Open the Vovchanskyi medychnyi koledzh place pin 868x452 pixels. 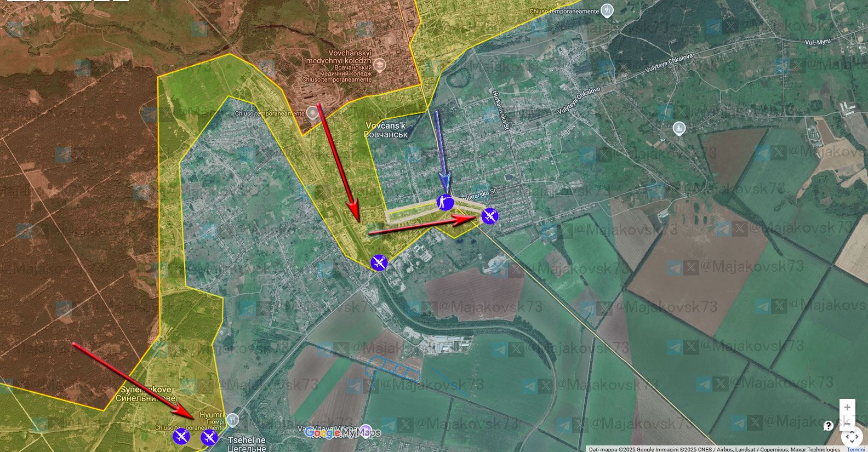379,65
